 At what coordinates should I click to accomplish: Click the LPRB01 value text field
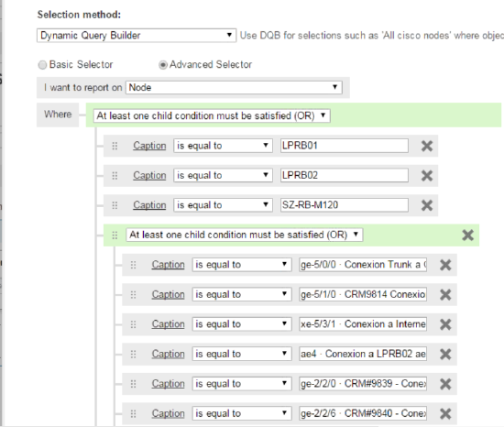click(345, 146)
